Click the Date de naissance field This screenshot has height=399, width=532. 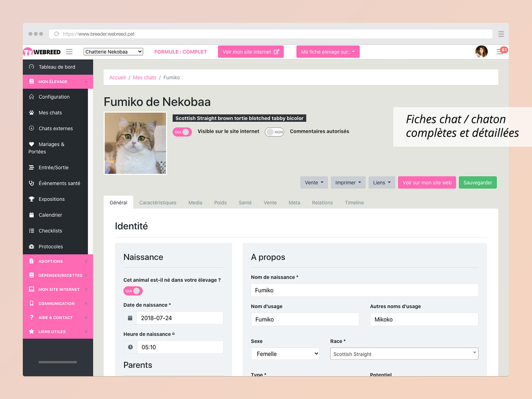tap(180, 318)
